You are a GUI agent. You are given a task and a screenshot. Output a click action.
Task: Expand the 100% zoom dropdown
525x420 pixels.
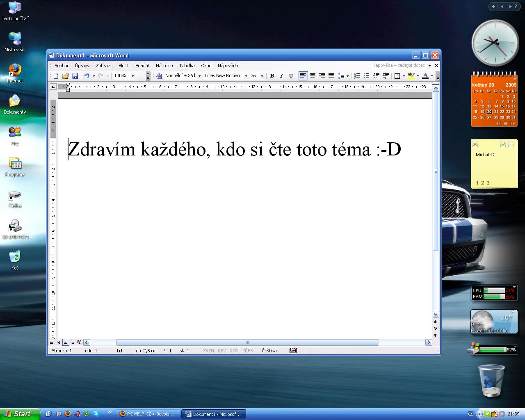click(132, 76)
